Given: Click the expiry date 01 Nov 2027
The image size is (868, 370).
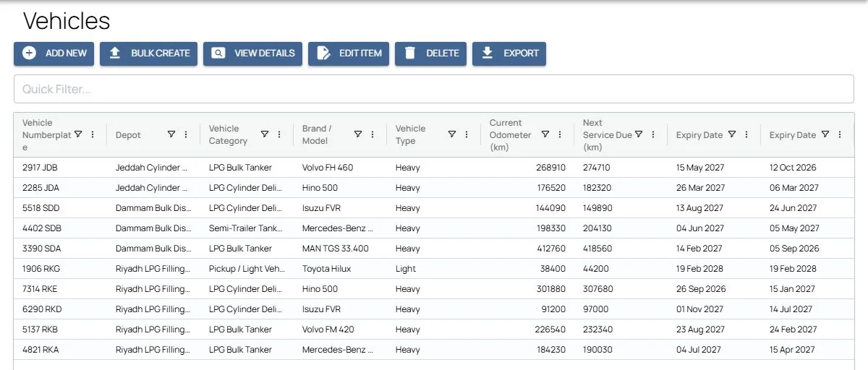Looking at the screenshot, I should click(699, 309).
